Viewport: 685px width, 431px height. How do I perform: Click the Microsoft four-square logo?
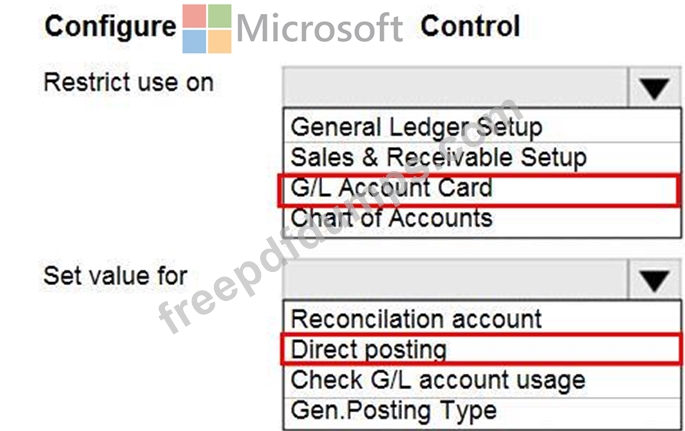click(207, 28)
